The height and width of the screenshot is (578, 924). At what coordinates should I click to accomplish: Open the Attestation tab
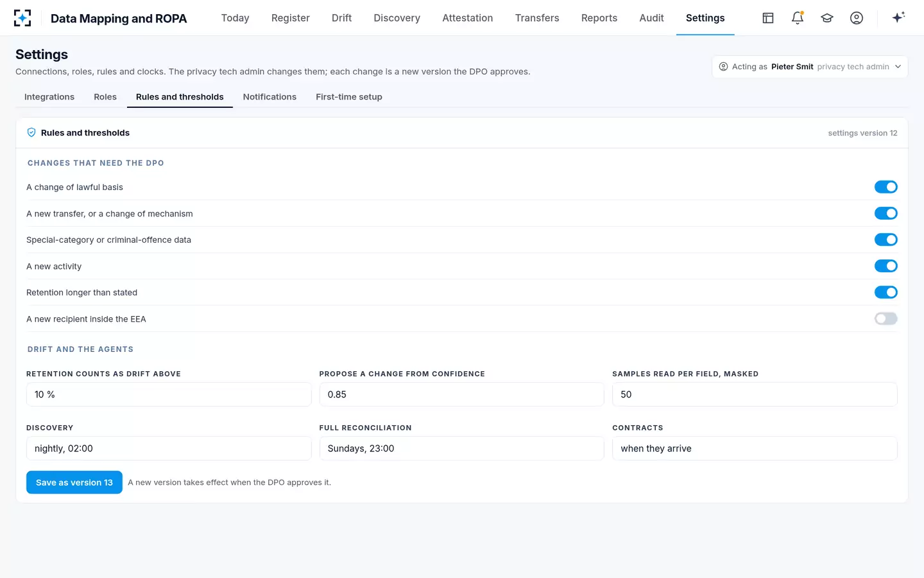(x=467, y=18)
